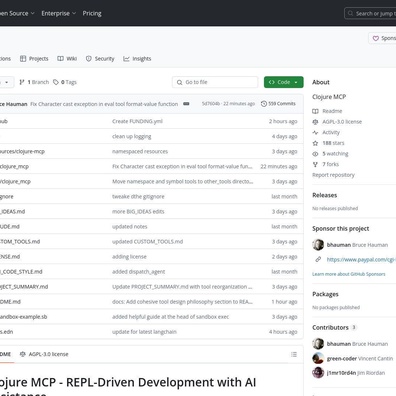Open the PROJECT_SUMMARY.md file
The image size is (396, 396).
coord(24,287)
